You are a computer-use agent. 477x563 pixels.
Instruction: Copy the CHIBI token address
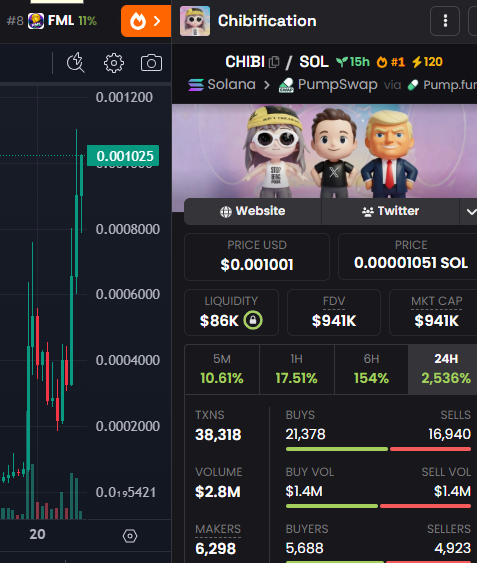[x=274, y=62]
